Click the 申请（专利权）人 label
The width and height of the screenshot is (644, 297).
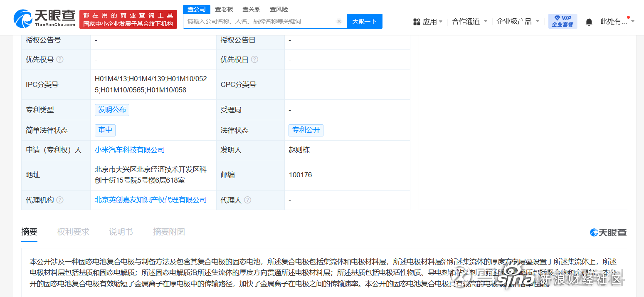[54, 150]
